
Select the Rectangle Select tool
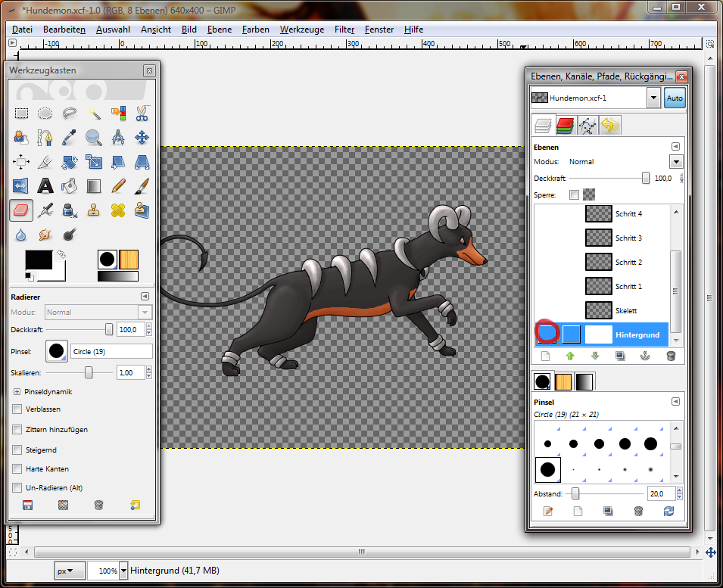(21, 113)
